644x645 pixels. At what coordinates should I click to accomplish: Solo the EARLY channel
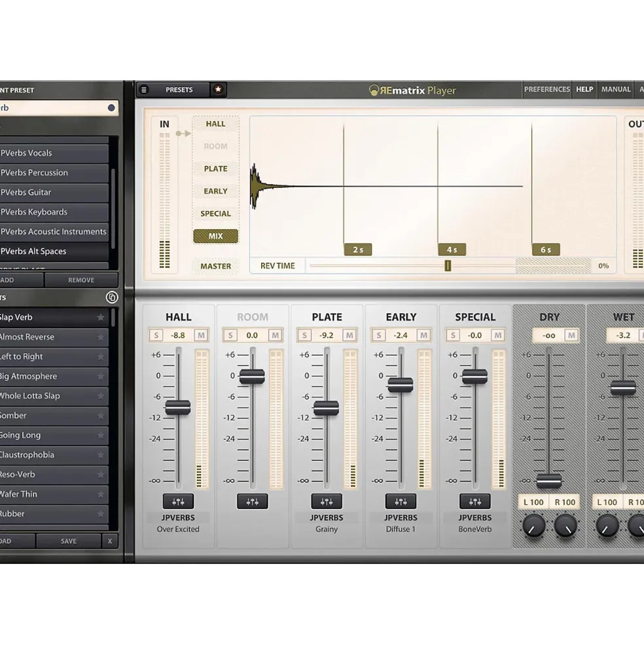click(x=379, y=335)
